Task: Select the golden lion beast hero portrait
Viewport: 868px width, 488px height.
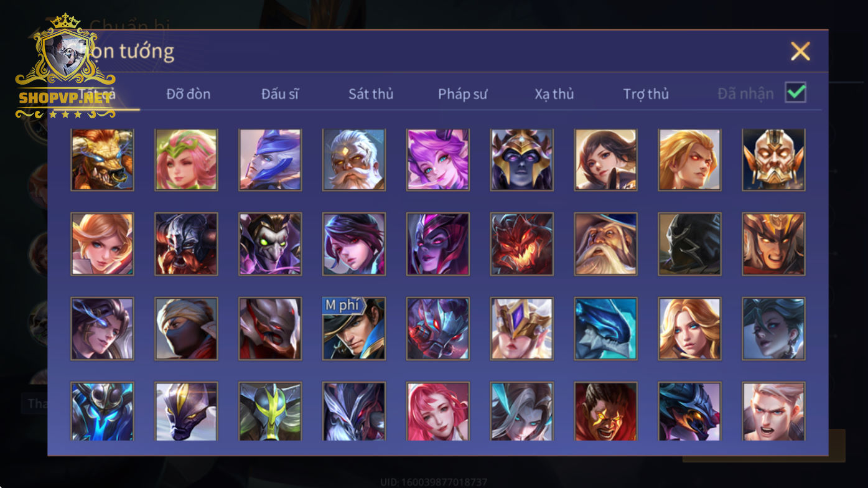Action: pos(102,160)
